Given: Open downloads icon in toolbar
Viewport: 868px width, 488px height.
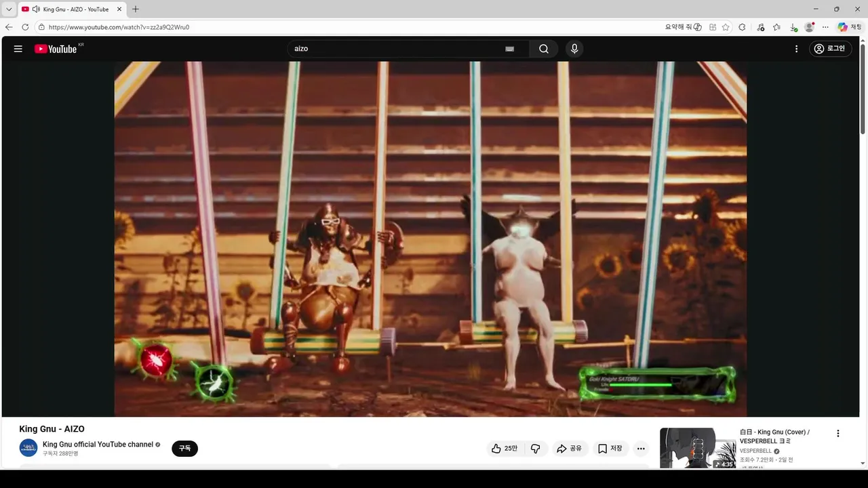Looking at the screenshot, I should (793, 27).
